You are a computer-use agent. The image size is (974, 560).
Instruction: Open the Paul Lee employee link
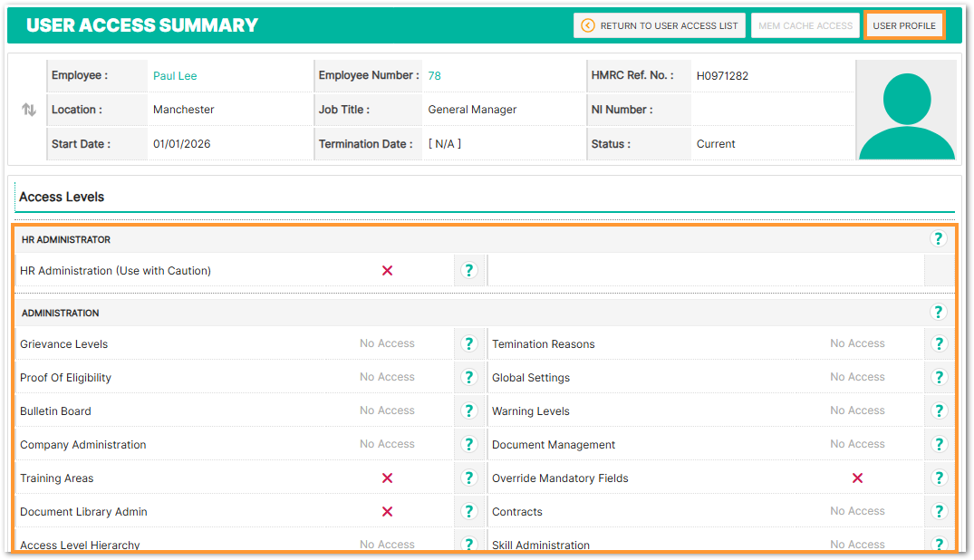[175, 76]
